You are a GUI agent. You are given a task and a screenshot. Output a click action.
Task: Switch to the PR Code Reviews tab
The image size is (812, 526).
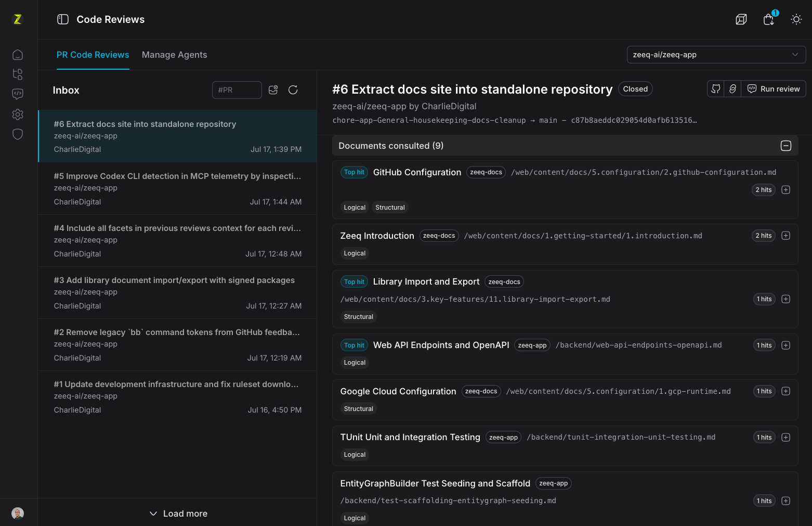[93, 55]
